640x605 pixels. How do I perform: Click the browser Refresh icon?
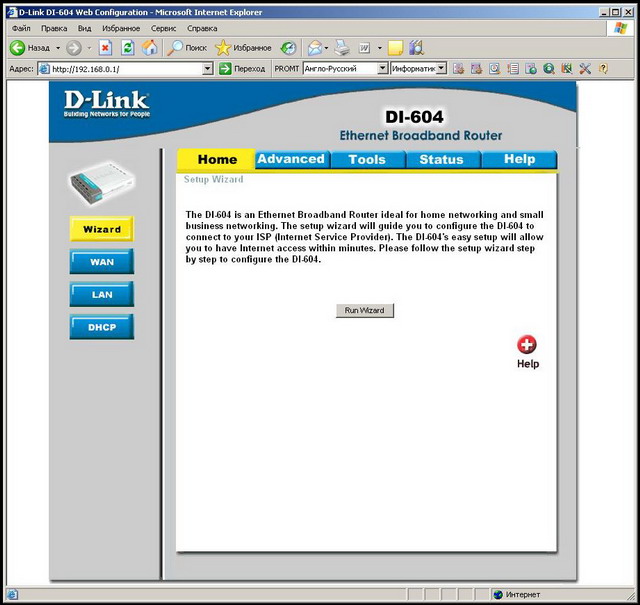(127, 47)
